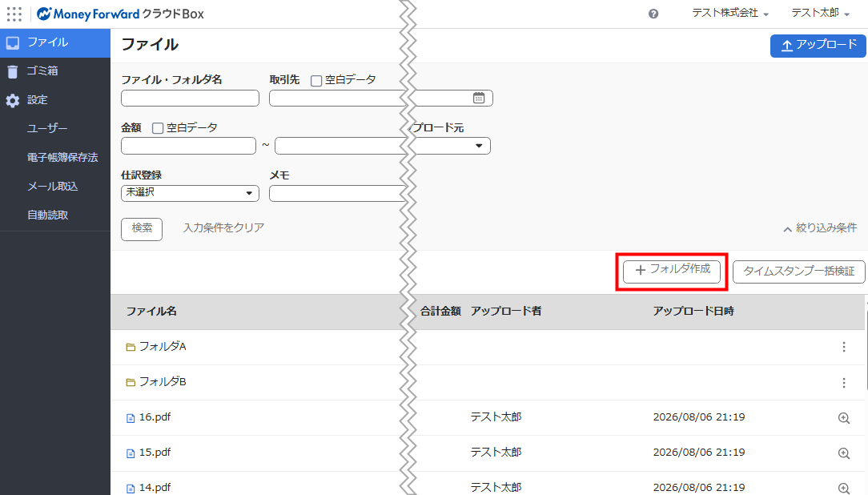Click the 金額 maximum input field
This screenshot has height=495, width=868.
point(340,146)
